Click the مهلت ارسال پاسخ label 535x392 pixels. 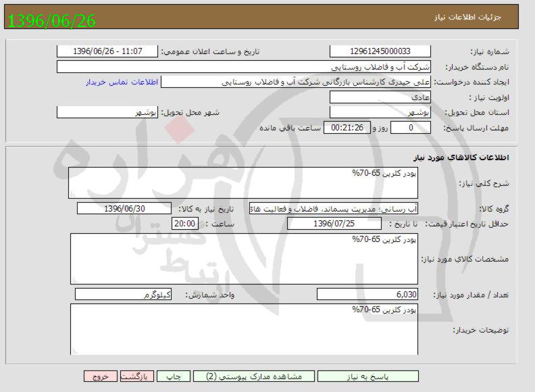point(476,128)
